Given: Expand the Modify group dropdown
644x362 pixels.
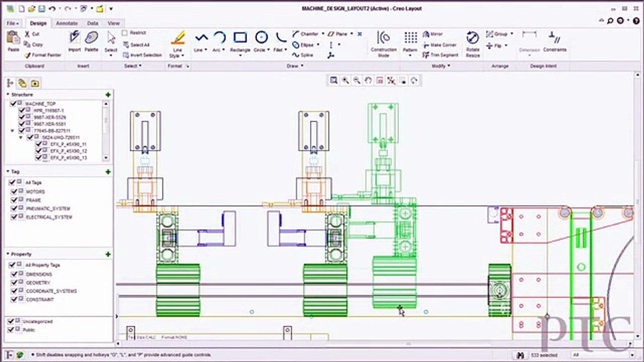Looking at the screenshot, I should pos(441,66).
